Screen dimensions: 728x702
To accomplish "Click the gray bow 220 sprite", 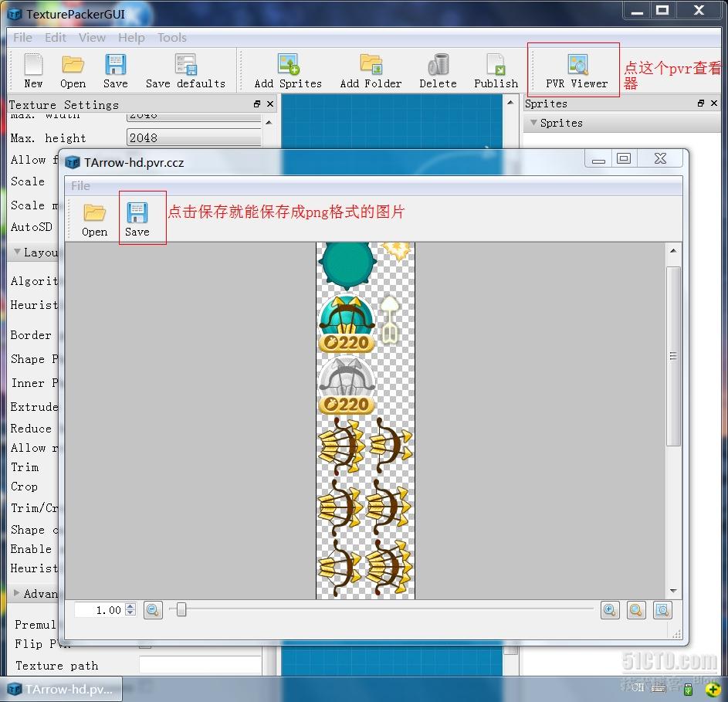I will tap(347, 385).
